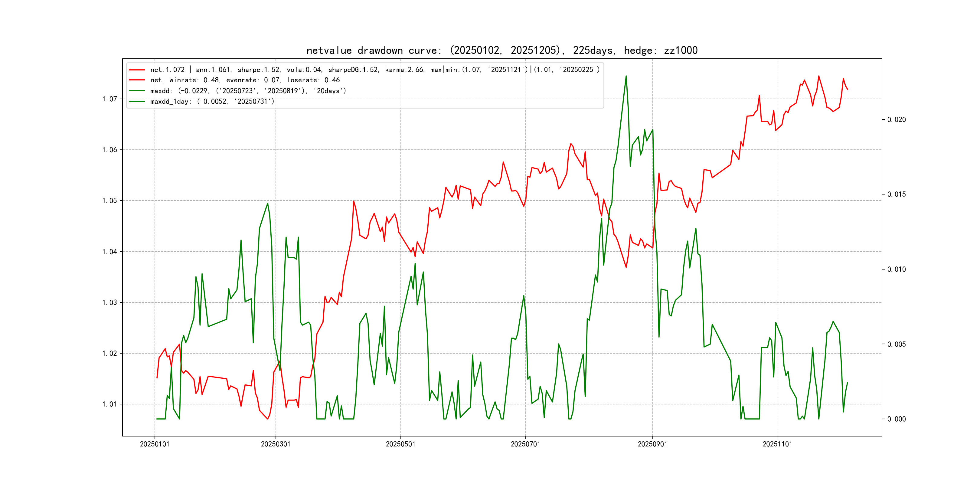Click the 0.000 right axis label
The height and width of the screenshot is (490, 980).
(896, 419)
